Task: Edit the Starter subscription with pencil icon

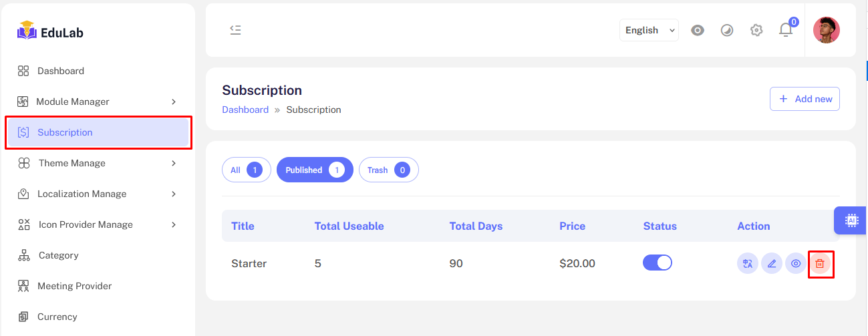Action: point(772,264)
